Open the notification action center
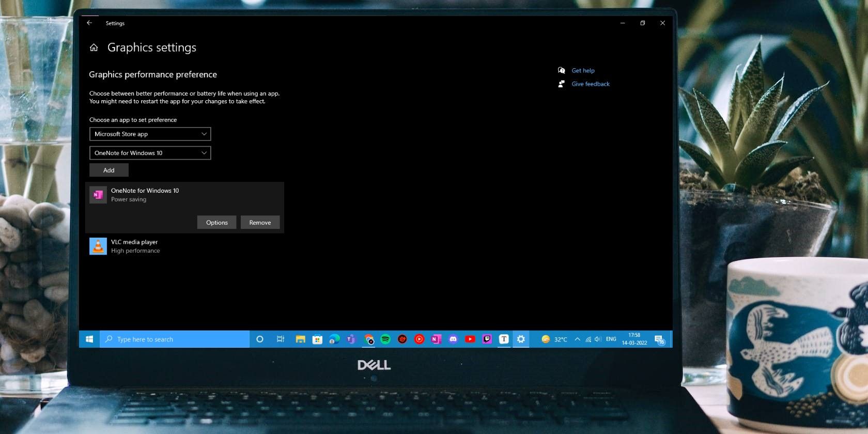868x434 pixels. tap(659, 339)
